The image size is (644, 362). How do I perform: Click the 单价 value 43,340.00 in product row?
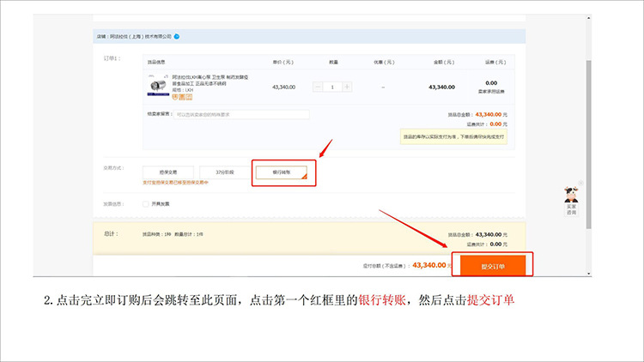pos(284,87)
